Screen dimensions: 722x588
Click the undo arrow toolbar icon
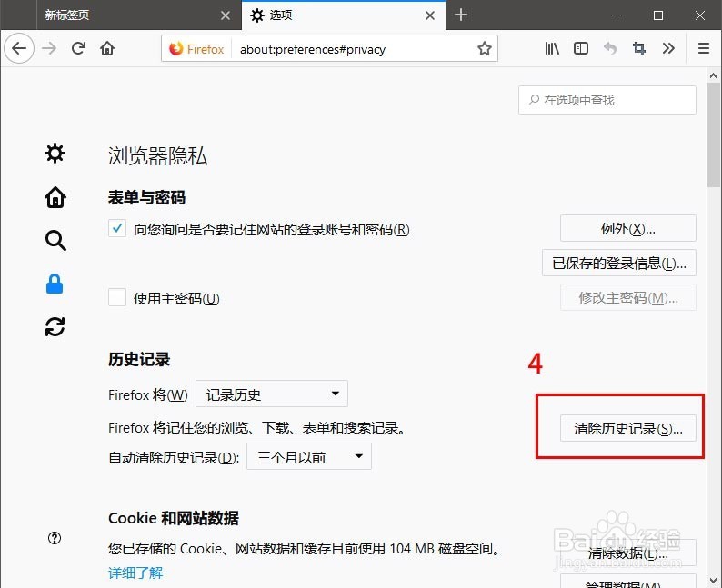pos(609,48)
